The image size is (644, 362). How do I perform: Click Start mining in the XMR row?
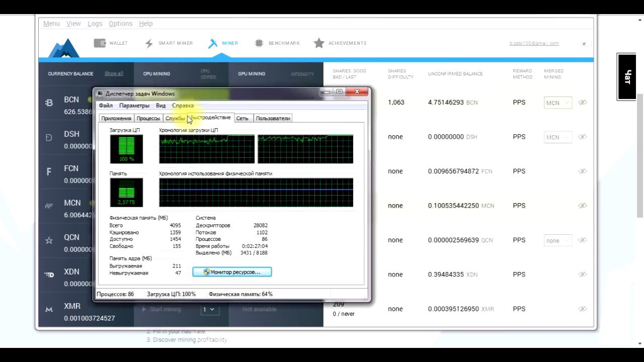162,309
